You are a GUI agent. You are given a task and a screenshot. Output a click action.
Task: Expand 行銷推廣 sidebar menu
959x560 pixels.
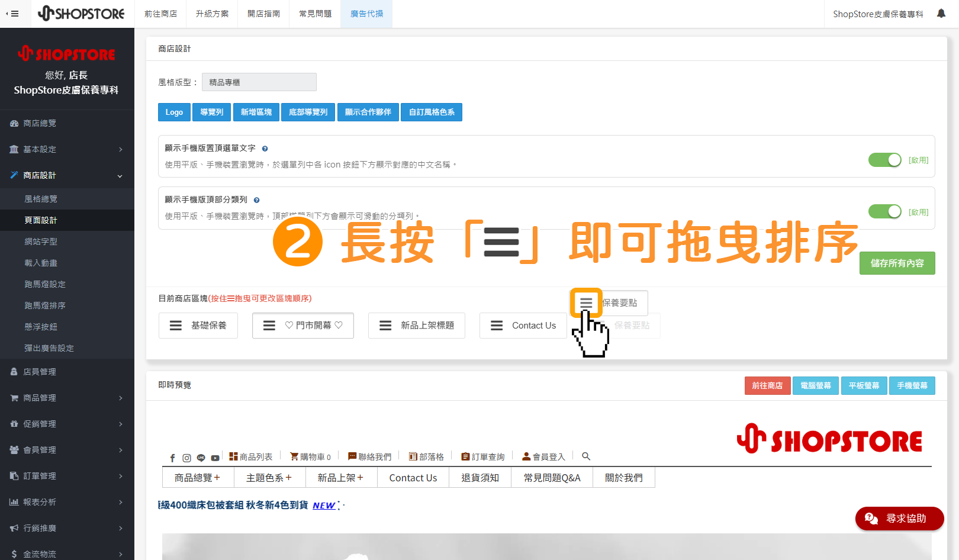pos(120,528)
